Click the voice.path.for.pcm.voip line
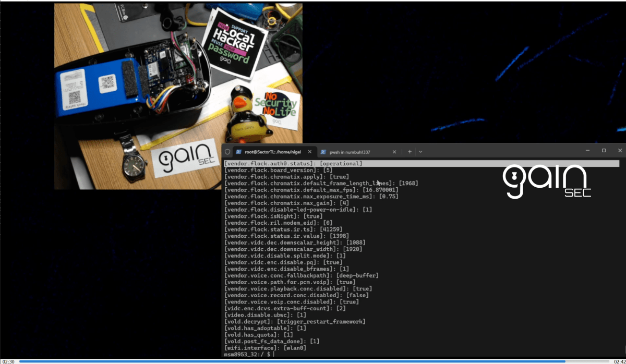The image size is (626, 364). 290,282
